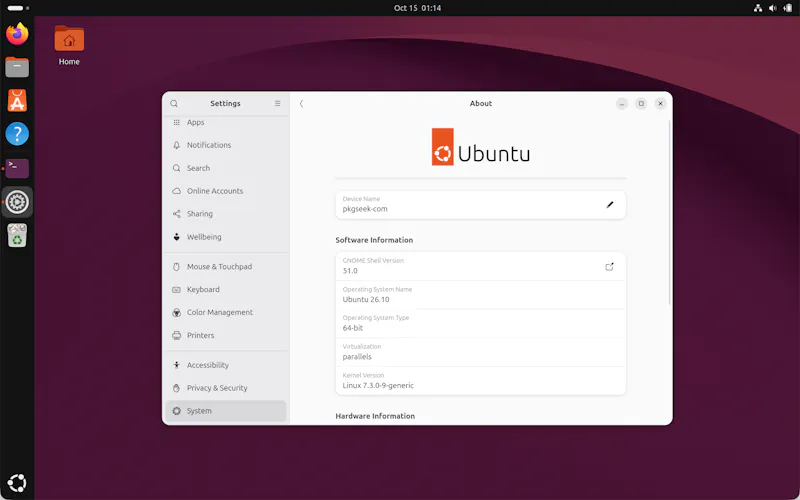Click the Sharing icon in sidebar

click(x=177, y=214)
